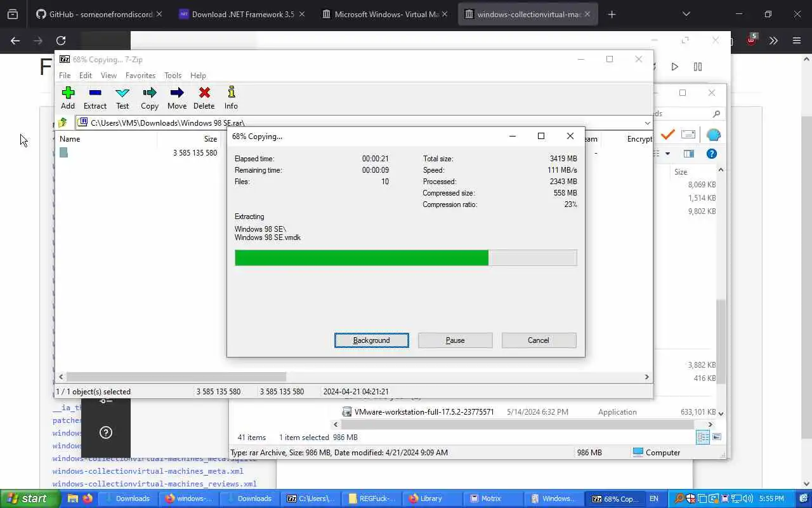Click the details view icon in Explorer status bar
Screen dimensions: 812x508
(x=703, y=437)
